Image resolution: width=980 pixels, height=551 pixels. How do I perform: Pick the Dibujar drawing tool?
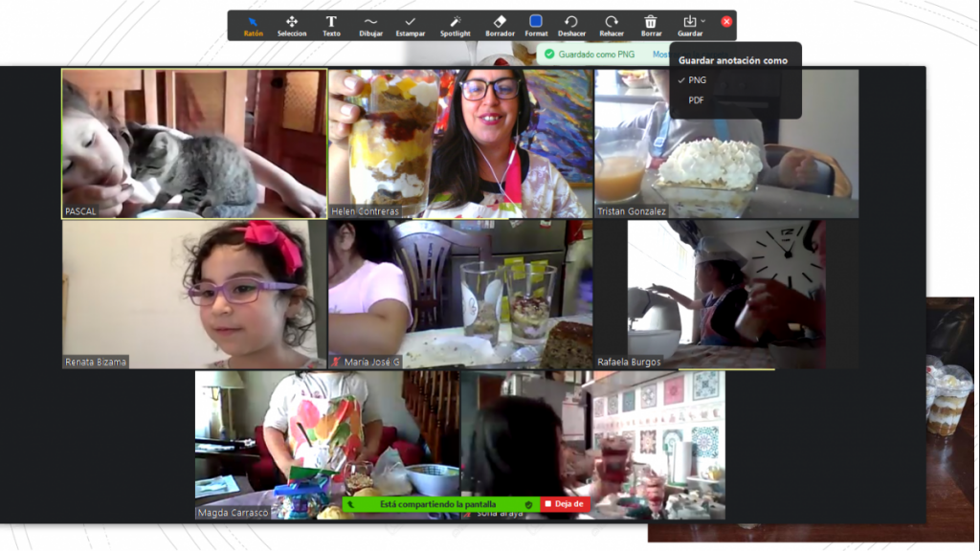pos(370,25)
